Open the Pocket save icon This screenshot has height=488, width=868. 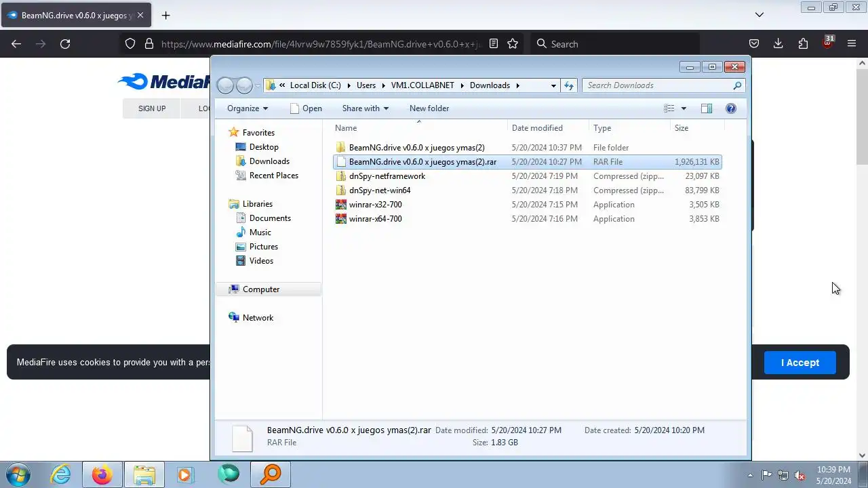click(753, 43)
